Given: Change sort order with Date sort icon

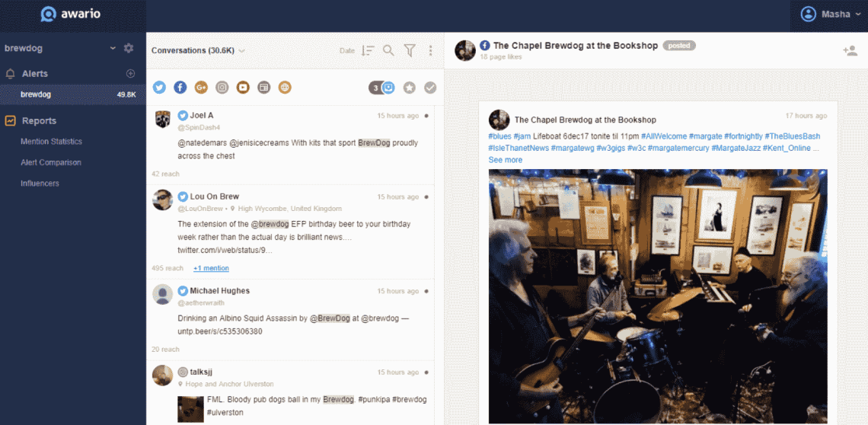Looking at the screenshot, I should (x=368, y=50).
